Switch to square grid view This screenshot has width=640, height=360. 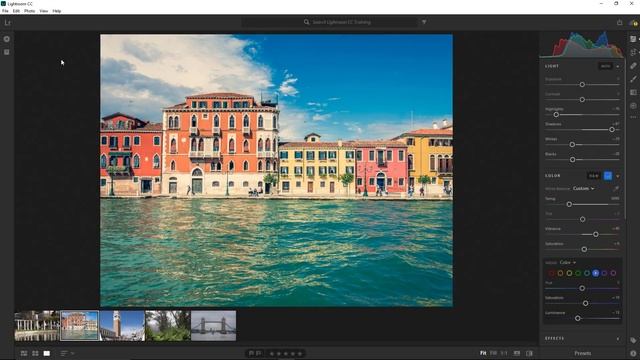click(x=36, y=353)
